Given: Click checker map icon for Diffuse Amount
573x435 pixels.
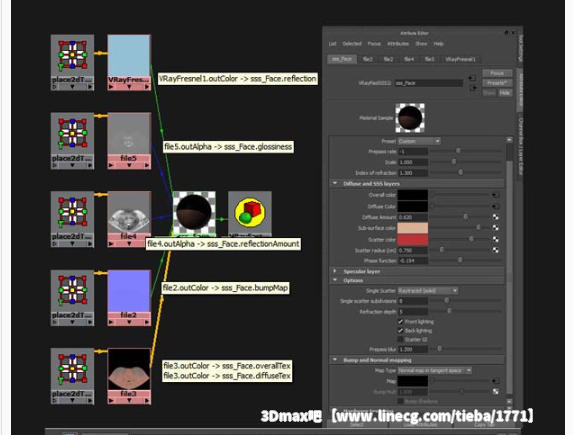Looking at the screenshot, I should (x=495, y=217).
